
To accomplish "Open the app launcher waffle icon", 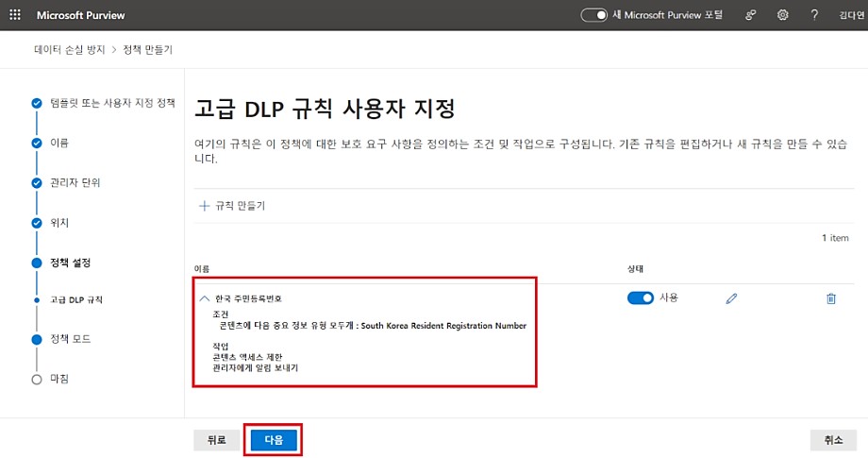I will [x=15, y=15].
